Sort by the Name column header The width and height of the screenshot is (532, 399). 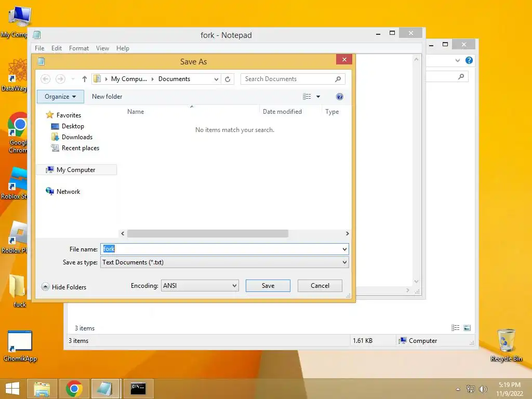coord(136,112)
